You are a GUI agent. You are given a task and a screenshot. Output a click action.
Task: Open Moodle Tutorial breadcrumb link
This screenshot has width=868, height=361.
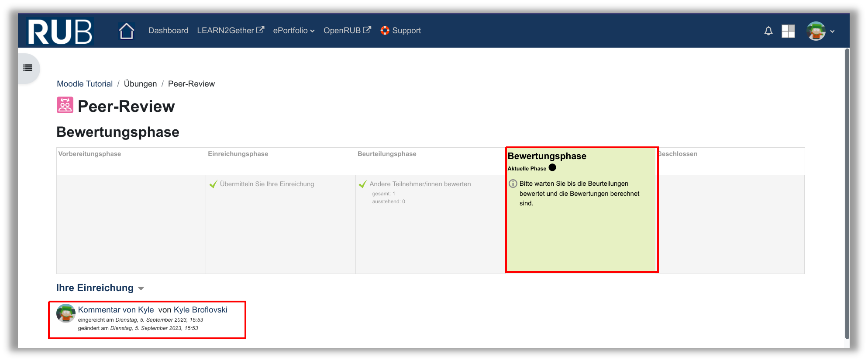click(x=85, y=84)
